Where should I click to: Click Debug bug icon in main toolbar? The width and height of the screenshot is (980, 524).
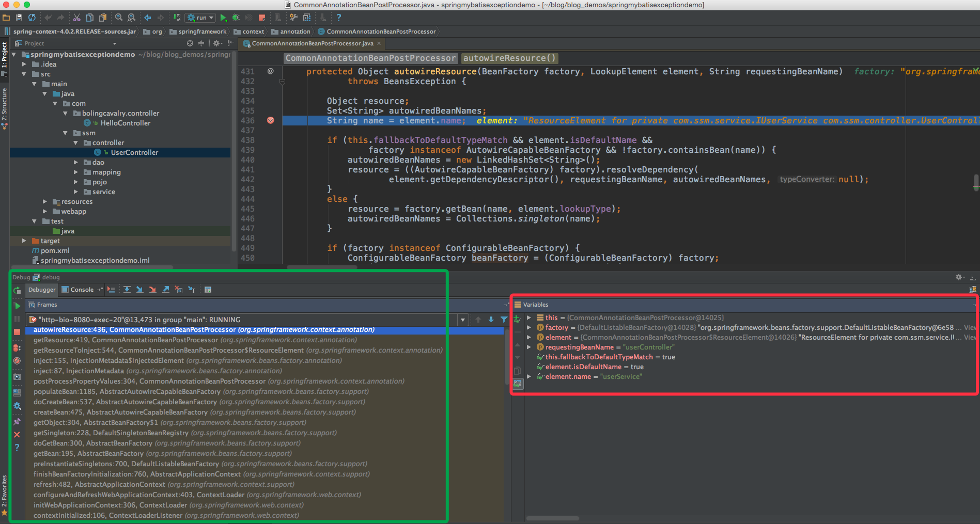pos(236,18)
